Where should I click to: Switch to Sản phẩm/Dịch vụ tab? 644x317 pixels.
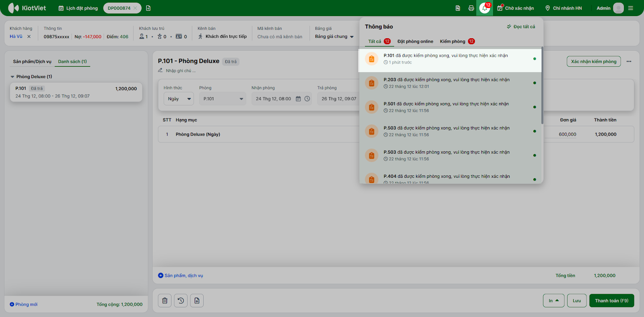(32, 62)
